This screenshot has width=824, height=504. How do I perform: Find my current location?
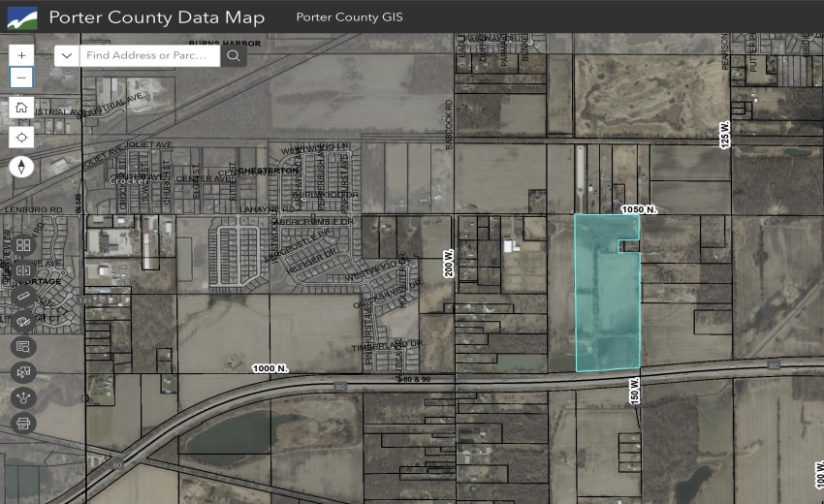point(21,138)
